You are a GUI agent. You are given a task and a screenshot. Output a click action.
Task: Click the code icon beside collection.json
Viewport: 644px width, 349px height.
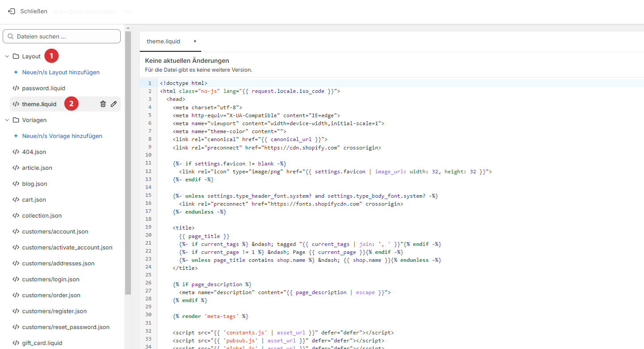click(16, 215)
